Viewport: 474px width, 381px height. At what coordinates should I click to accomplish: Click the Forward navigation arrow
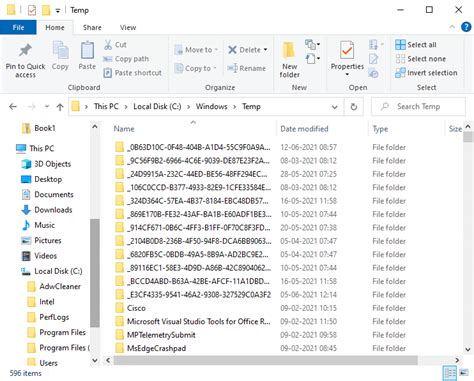[31, 107]
